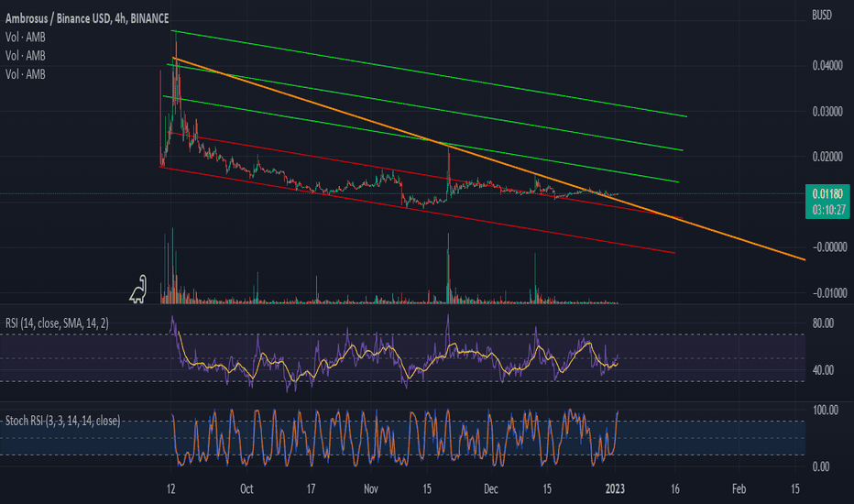Click the Dec date label on time axis
The height and width of the screenshot is (504, 854).
tap(491, 488)
